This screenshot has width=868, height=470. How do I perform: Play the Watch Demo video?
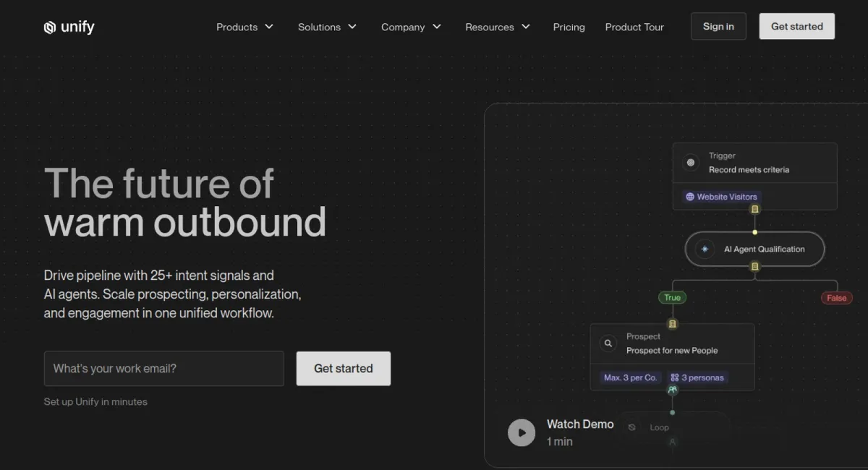point(522,432)
